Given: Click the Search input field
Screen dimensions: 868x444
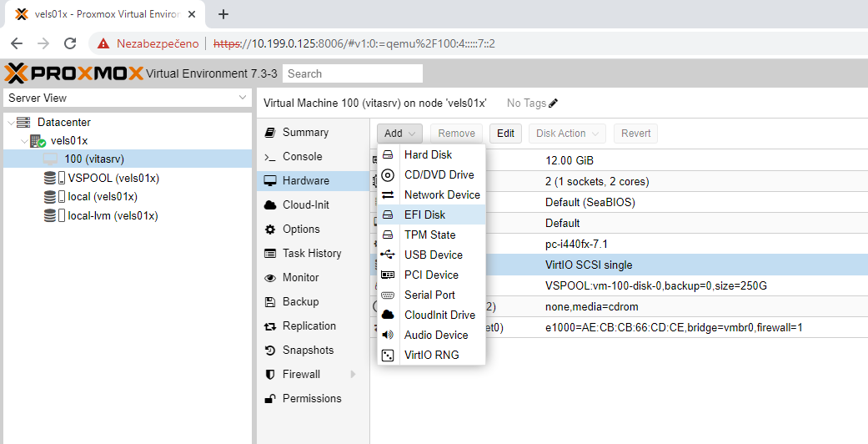Looking at the screenshot, I should point(353,73).
